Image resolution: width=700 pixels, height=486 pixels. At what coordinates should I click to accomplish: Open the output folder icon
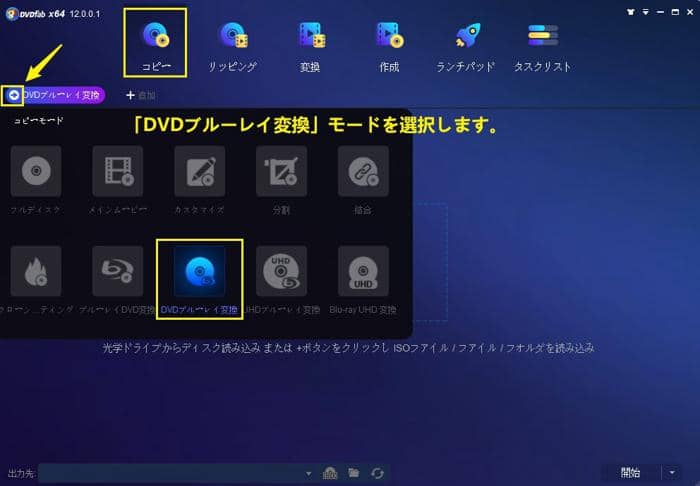click(x=354, y=473)
